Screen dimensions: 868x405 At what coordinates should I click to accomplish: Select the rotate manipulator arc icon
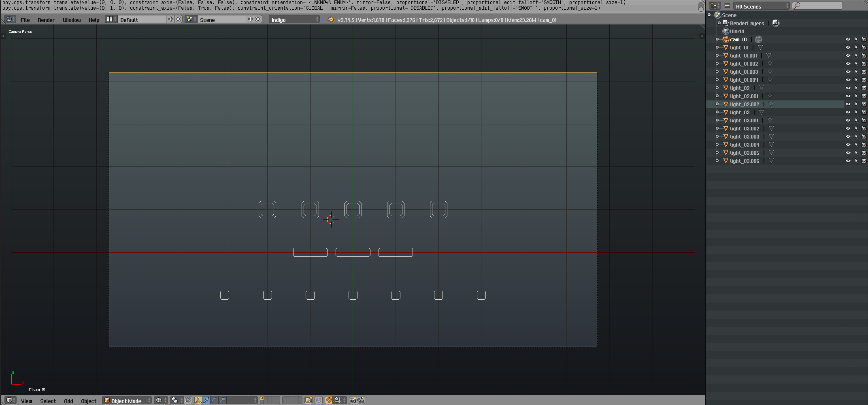(x=215, y=401)
